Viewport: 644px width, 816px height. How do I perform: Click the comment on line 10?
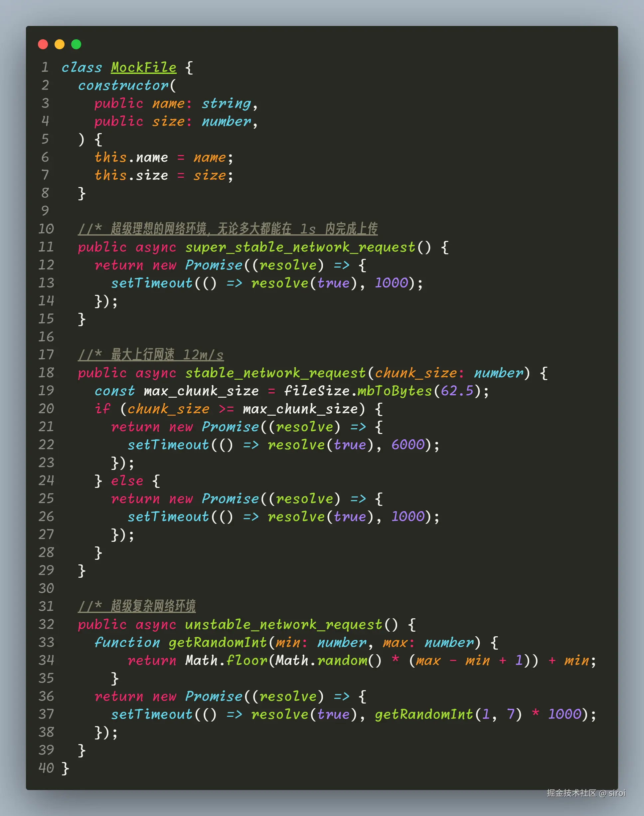click(228, 229)
